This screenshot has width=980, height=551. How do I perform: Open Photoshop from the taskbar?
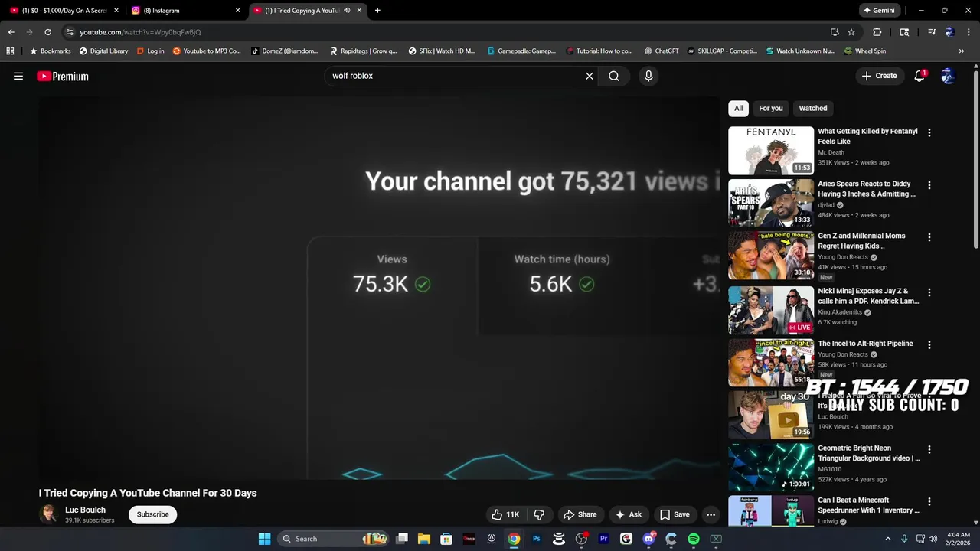point(537,539)
